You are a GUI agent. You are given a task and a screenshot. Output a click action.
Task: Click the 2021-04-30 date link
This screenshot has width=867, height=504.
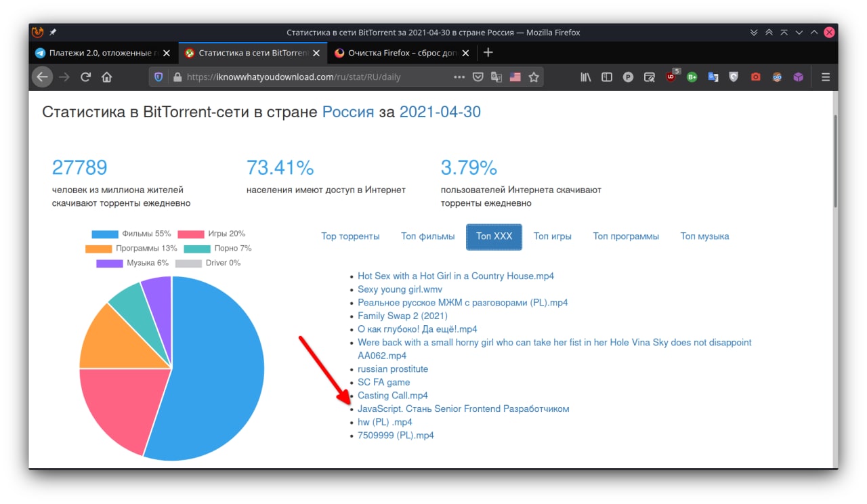(x=440, y=112)
